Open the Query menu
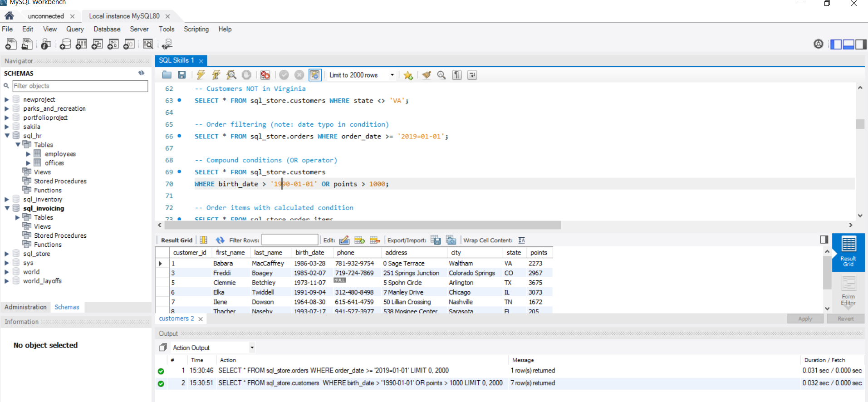The image size is (868, 402). (x=75, y=29)
